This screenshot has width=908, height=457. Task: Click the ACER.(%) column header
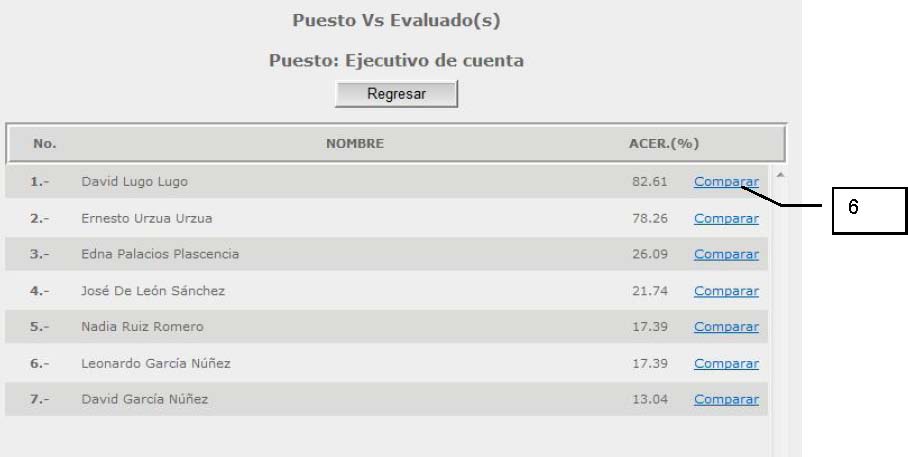[664, 144]
